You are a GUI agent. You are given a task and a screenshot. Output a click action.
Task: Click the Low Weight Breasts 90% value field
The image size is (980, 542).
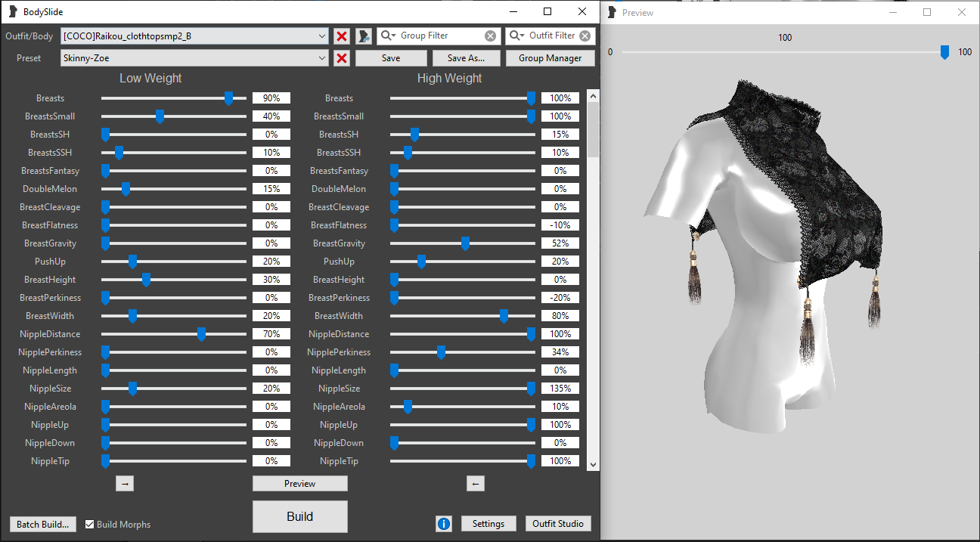(271, 98)
